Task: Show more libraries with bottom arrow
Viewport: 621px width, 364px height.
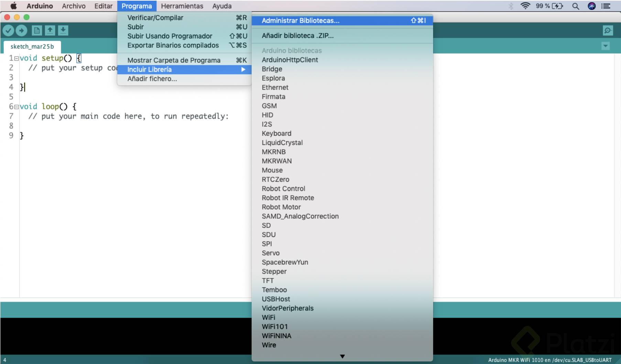Action: click(x=342, y=356)
